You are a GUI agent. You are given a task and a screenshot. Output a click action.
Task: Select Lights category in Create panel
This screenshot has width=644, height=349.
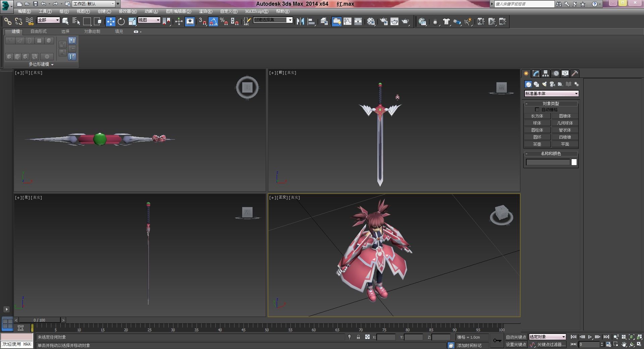544,84
